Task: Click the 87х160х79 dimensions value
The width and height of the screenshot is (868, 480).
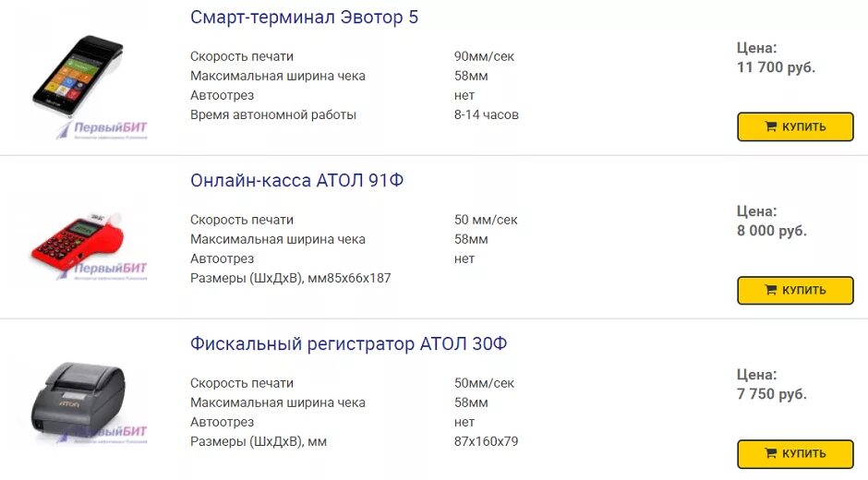Action: pos(486,441)
